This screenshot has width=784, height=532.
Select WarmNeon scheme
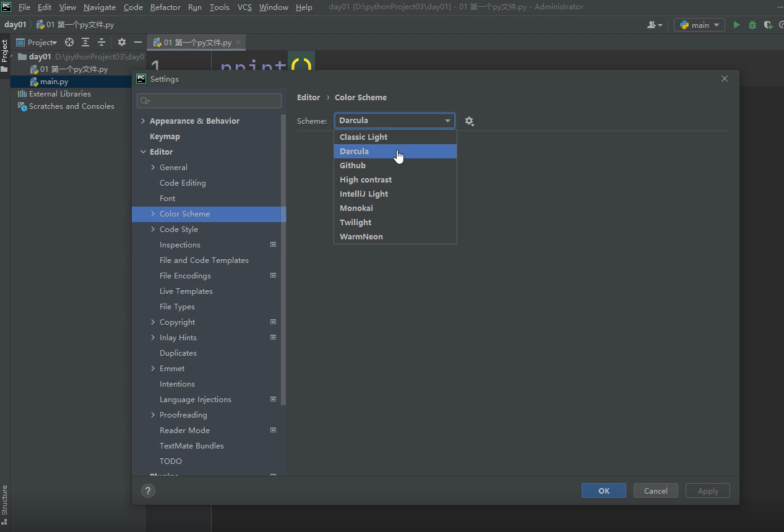pos(395,236)
